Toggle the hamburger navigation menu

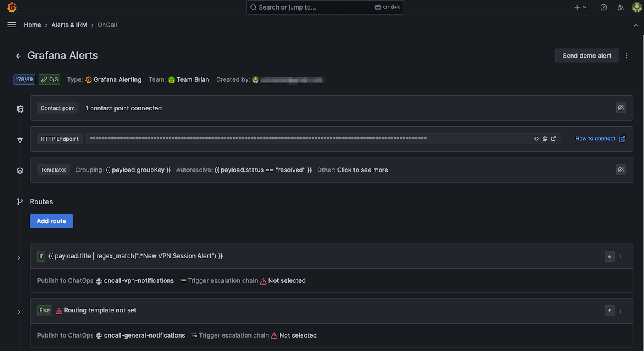coord(12,25)
